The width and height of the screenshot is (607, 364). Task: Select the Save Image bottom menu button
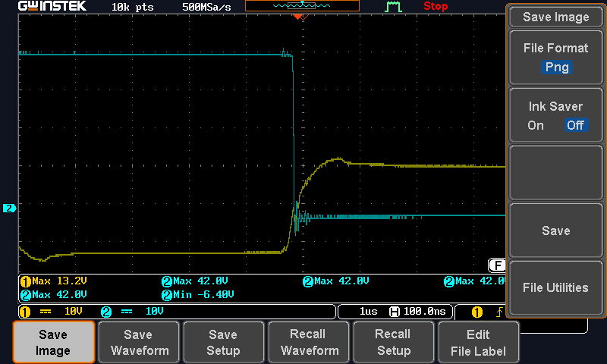(x=53, y=342)
